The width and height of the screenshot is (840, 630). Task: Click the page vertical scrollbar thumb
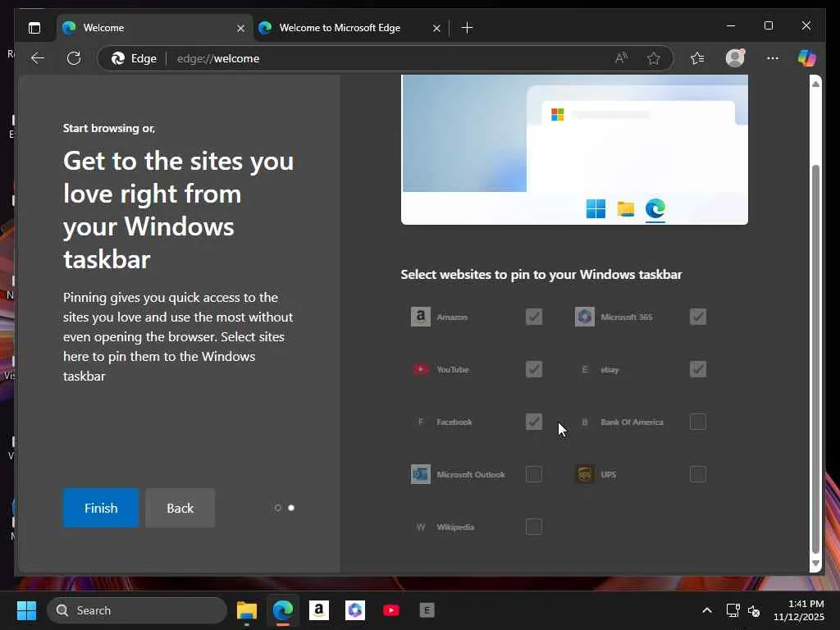click(815, 359)
